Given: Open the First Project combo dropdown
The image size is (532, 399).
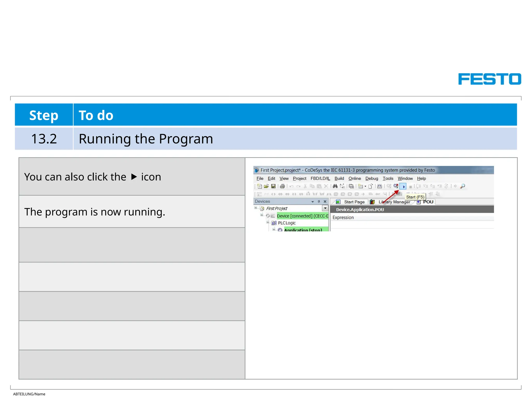Looking at the screenshot, I should click(325, 208).
